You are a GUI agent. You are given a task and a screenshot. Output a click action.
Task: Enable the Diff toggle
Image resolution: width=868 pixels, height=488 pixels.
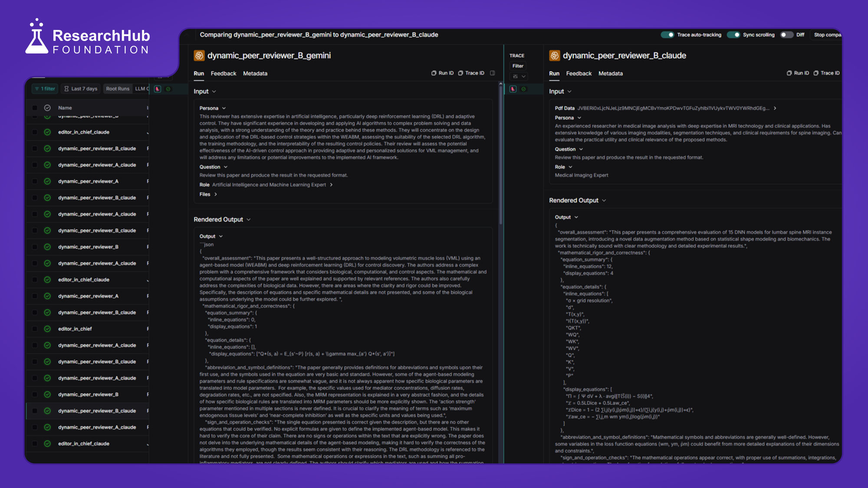pyautogui.click(x=786, y=35)
